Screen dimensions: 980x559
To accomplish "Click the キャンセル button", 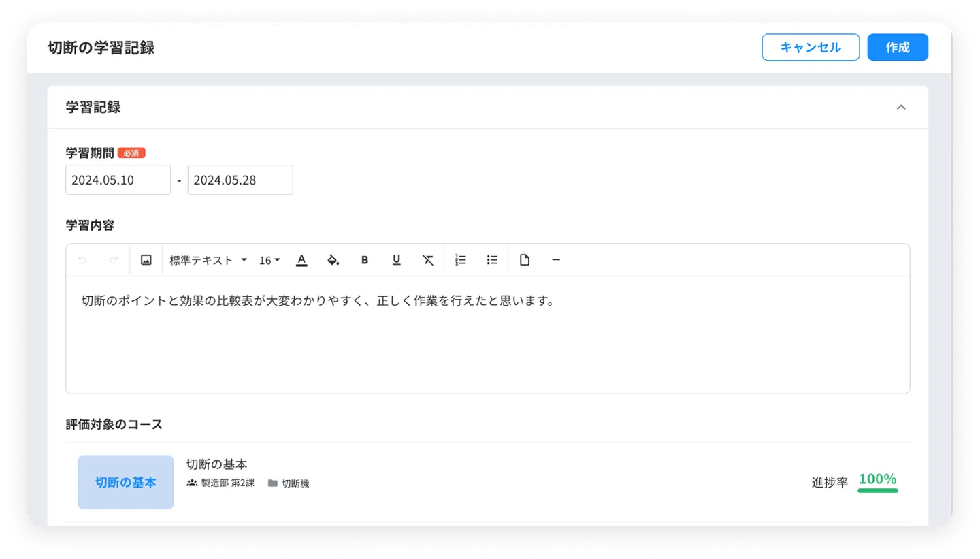I will [811, 48].
